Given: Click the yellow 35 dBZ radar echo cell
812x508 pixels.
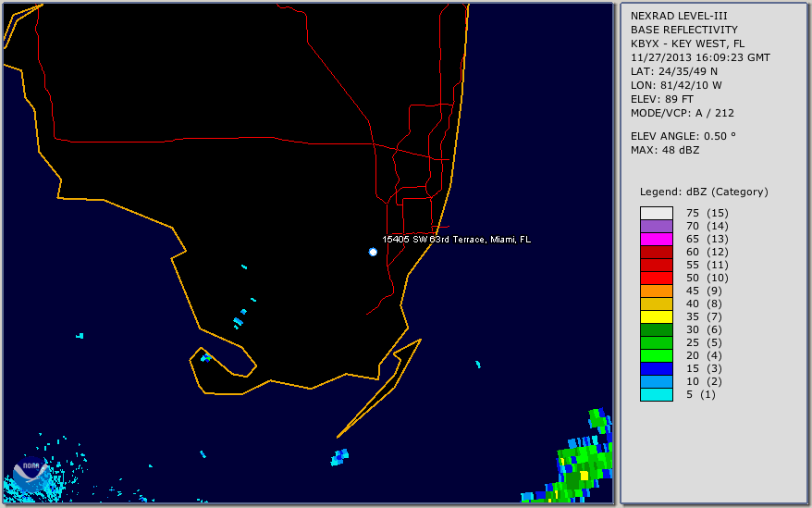Looking at the screenshot, I should [584, 476].
